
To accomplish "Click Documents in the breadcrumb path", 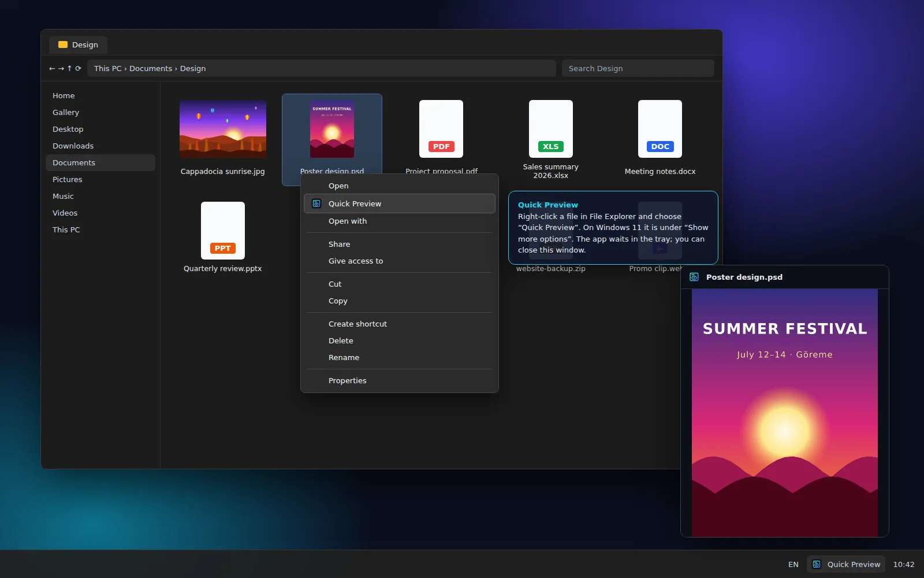I will (x=151, y=68).
